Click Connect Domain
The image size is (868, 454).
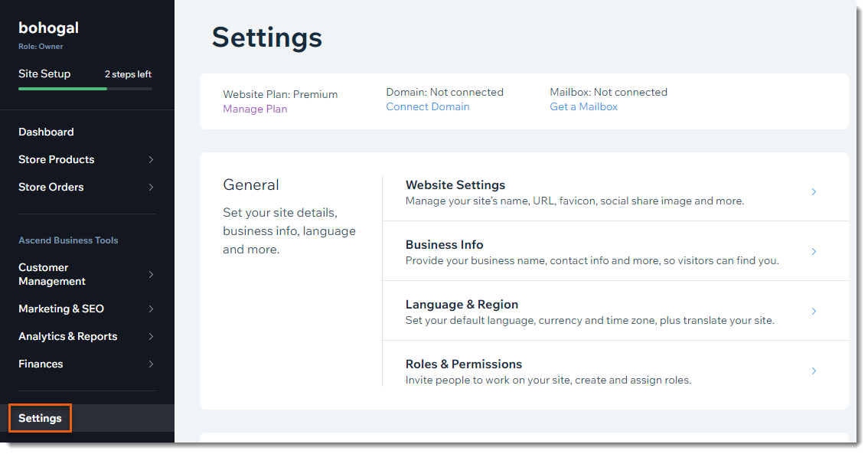point(427,106)
